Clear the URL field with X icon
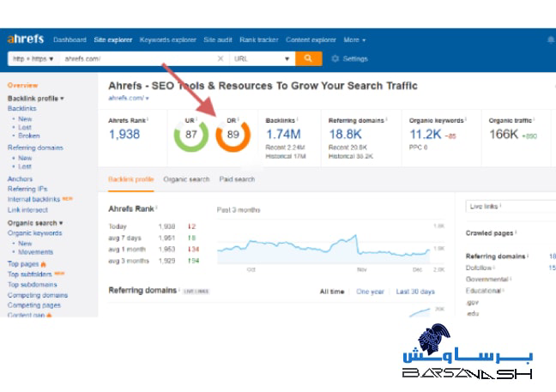556x392 pixels. point(221,58)
